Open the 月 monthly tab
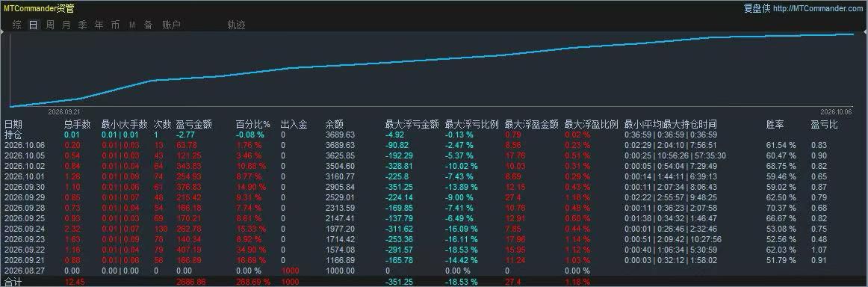 (x=66, y=25)
